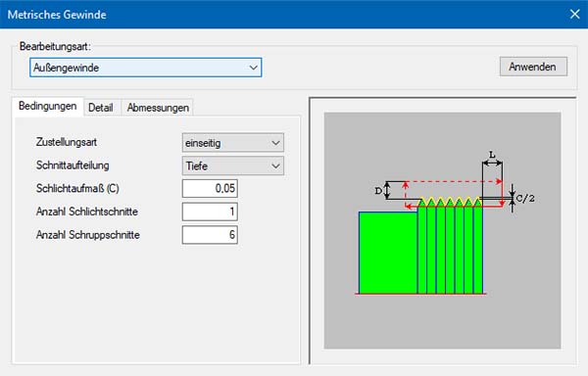Click the yellow thread teeth in the diagram

click(x=450, y=202)
